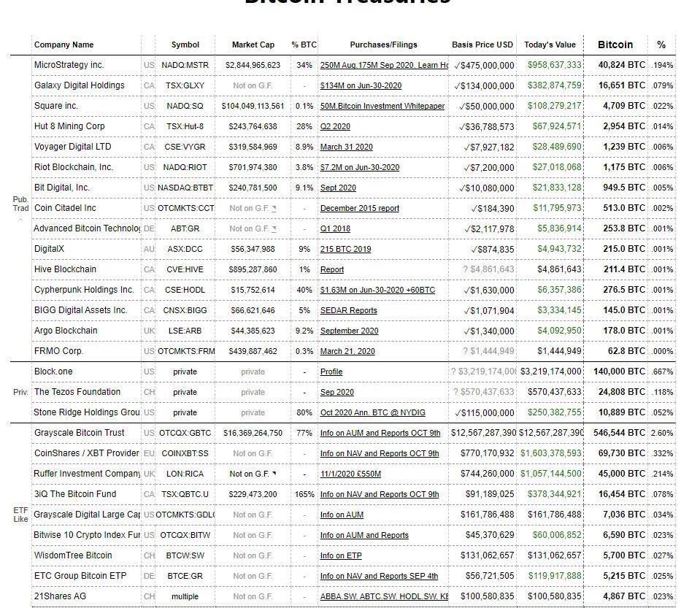Click the "Market Cap" column header
This screenshot has height=608, width=700.
pyautogui.click(x=253, y=45)
